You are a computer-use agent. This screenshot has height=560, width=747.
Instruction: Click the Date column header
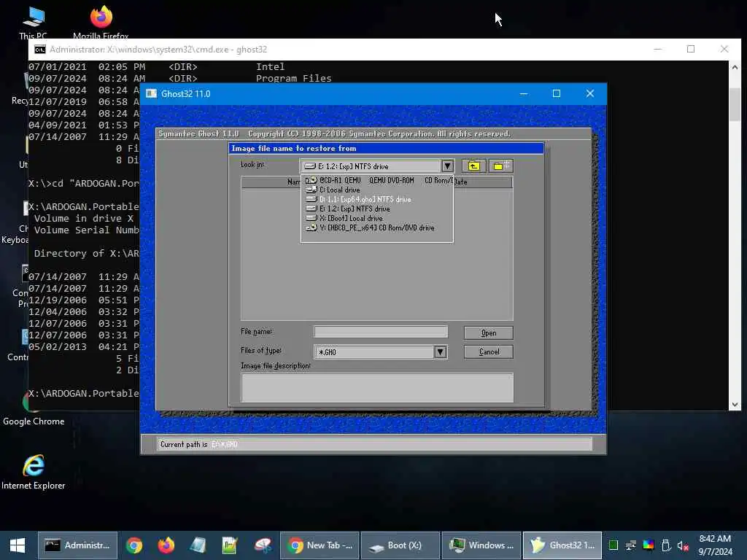coord(483,182)
